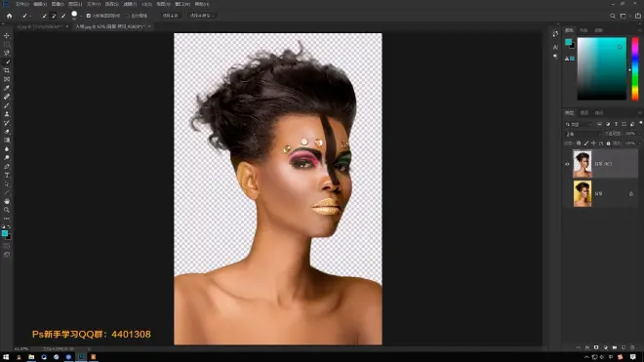Select the Healing Brush tool
Viewport: 644px width, 362px height.
(x=7, y=97)
